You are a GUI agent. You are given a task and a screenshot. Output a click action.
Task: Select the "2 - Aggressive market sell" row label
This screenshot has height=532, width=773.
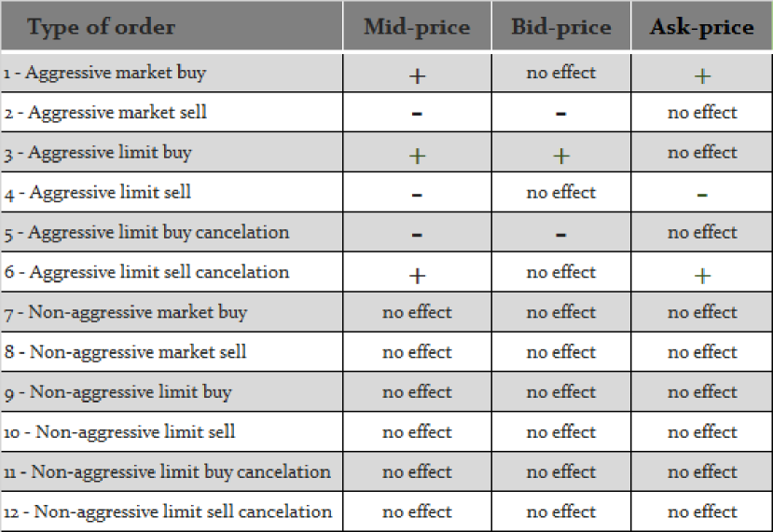(104, 113)
